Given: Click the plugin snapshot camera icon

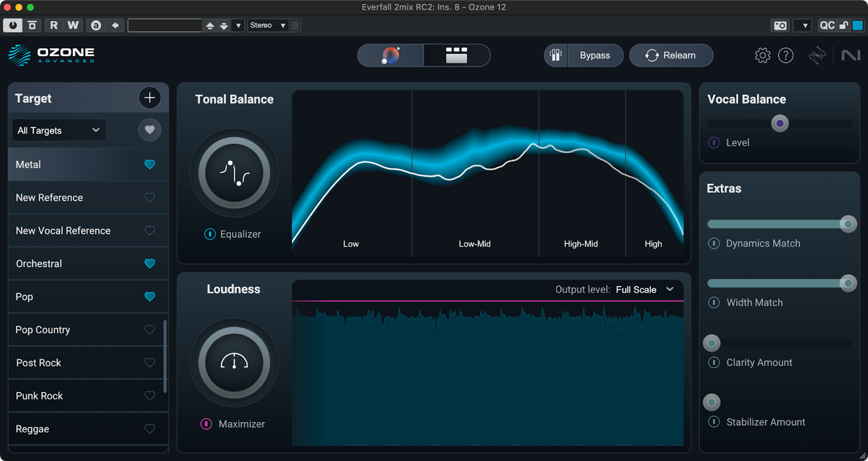Looking at the screenshot, I should (x=780, y=26).
